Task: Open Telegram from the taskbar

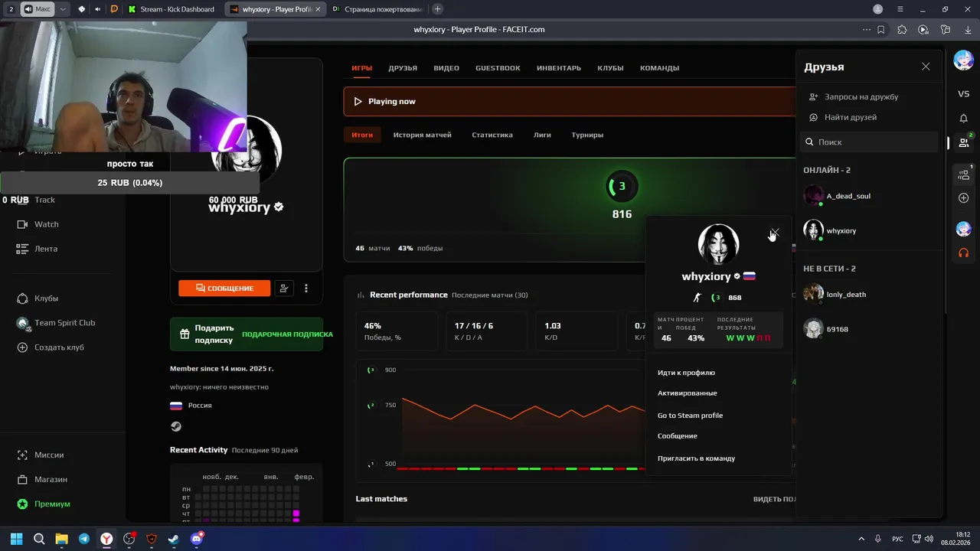Action: pyautogui.click(x=83, y=539)
